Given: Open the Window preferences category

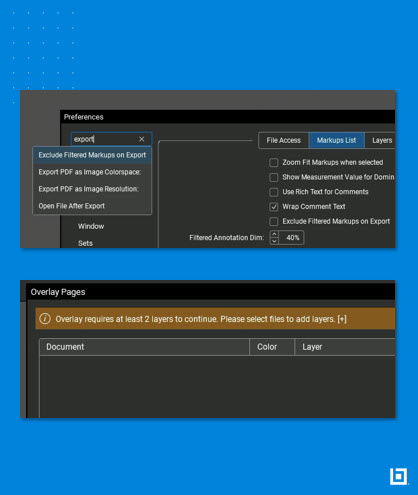Looking at the screenshot, I should (91, 226).
